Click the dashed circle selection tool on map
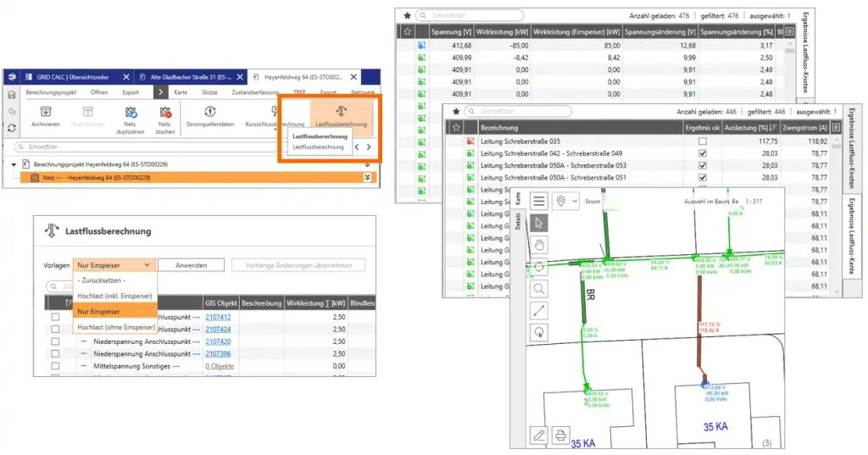This screenshot has width=868, height=455. tap(538, 266)
